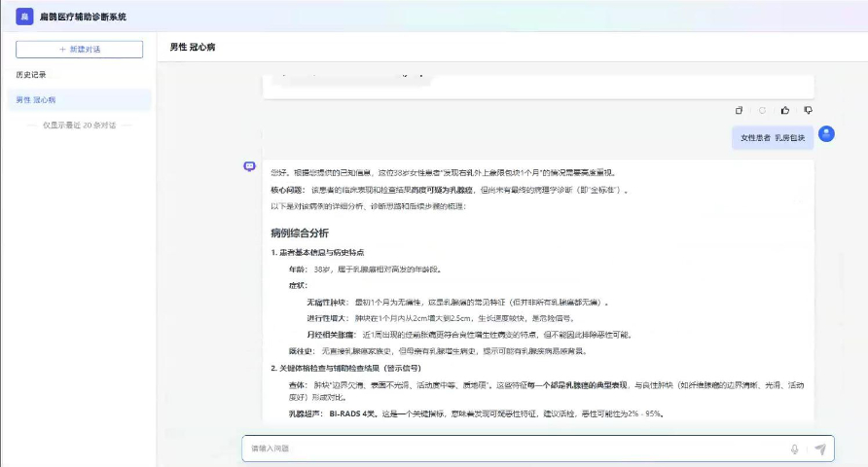Viewport: 868px width, 467px height.
Task: Click the app logo icon in header
Action: (24, 17)
